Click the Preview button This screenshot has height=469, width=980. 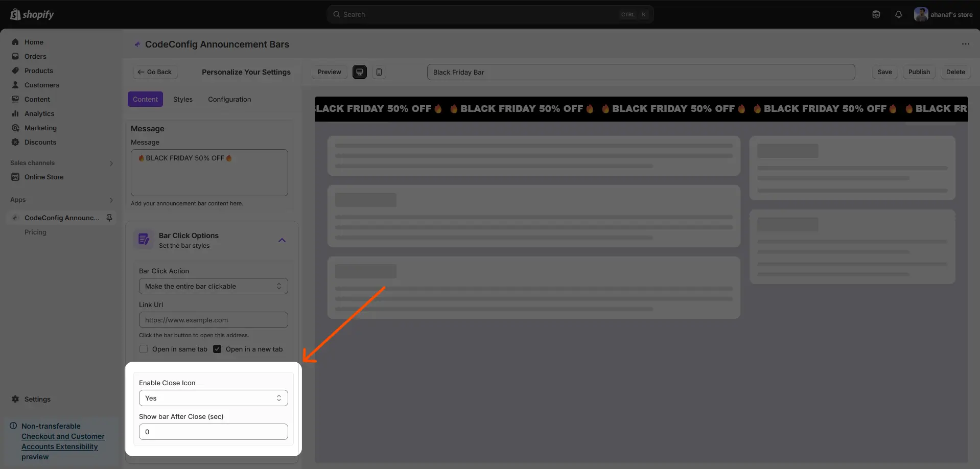(x=330, y=72)
